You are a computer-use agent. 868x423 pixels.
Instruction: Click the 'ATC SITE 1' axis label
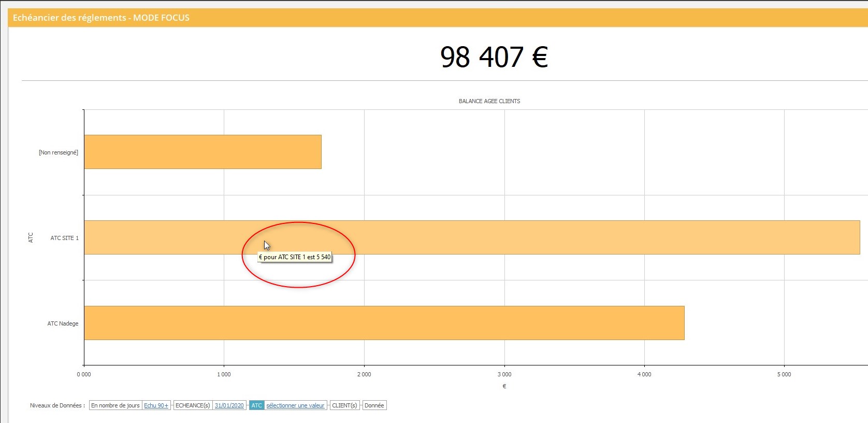pos(64,238)
